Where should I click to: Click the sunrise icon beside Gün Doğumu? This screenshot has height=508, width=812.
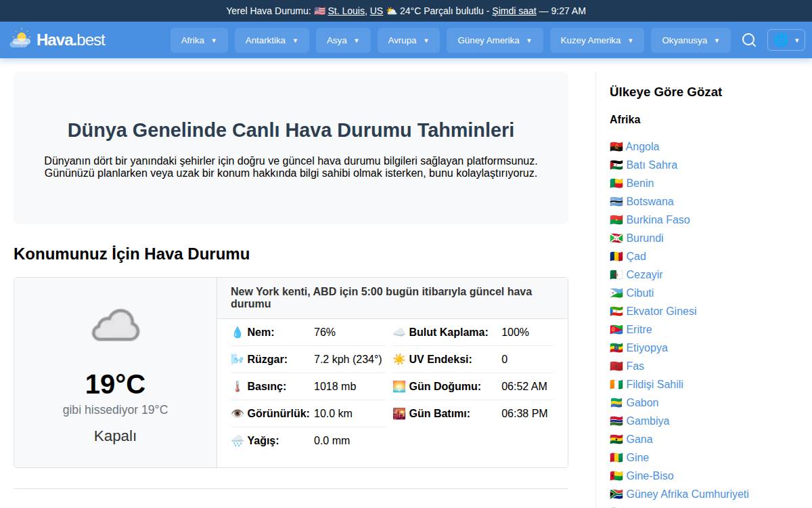click(399, 387)
